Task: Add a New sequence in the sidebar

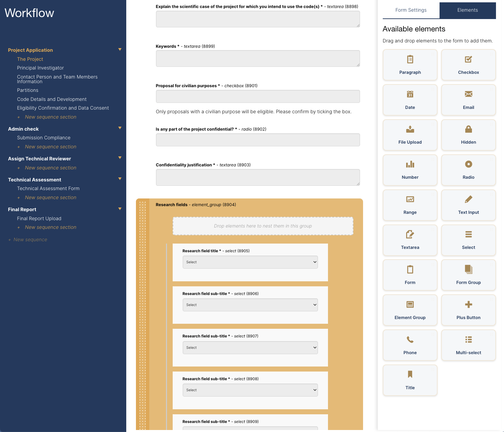Action: 30,240
